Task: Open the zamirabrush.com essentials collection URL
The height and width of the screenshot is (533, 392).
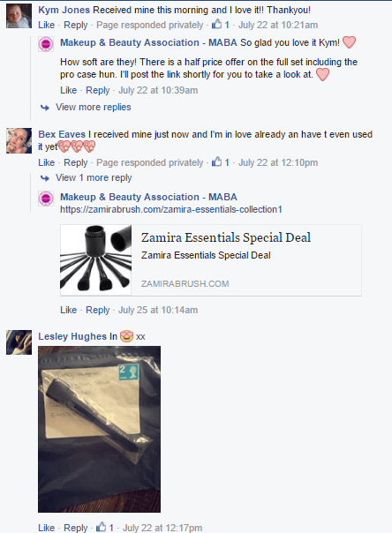Action: (171, 209)
